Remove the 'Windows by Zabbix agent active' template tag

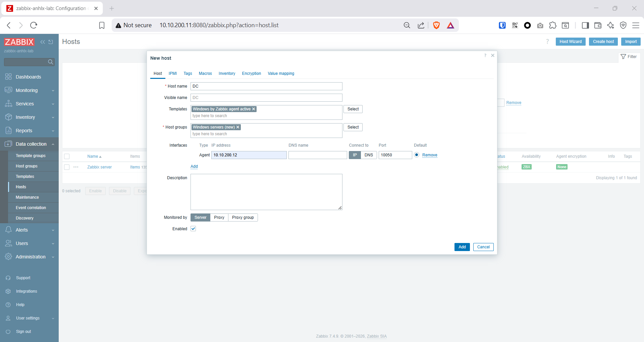[254, 109]
